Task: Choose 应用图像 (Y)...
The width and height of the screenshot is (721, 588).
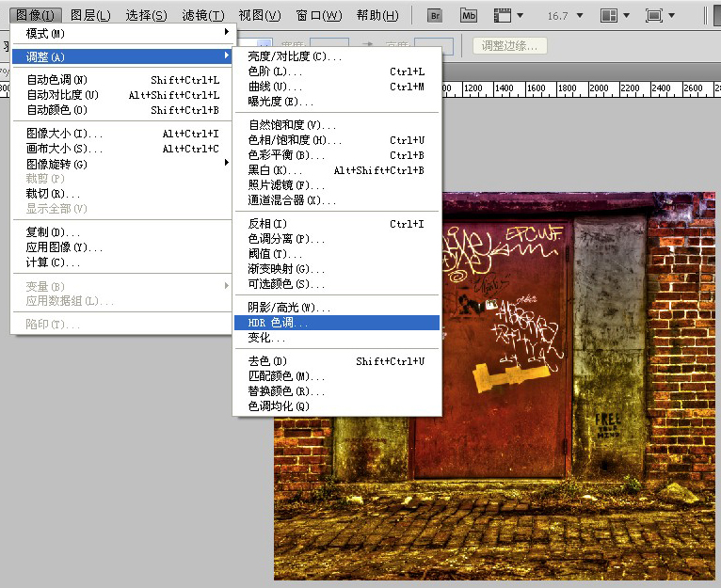Action: coord(123,246)
